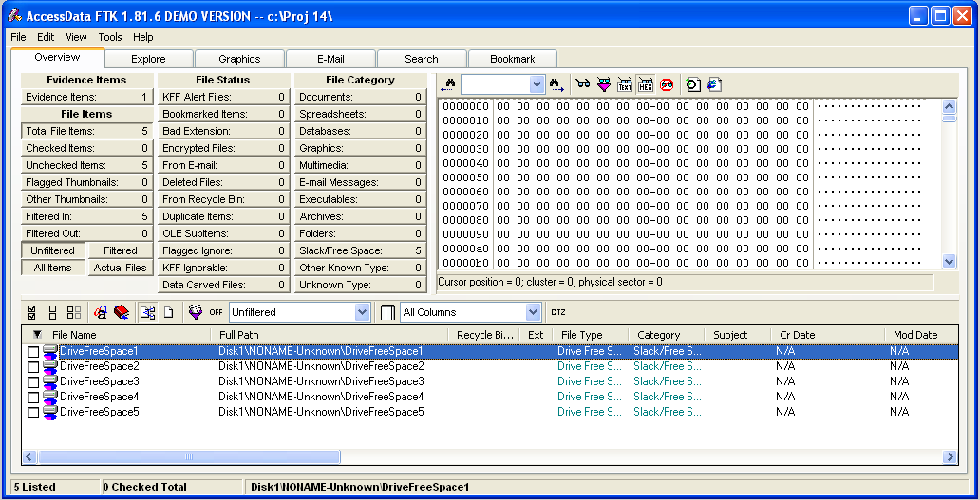Open the Tools menu
Image resolution: width=980 pixels, height=500 pixels.
pos(110,37)
